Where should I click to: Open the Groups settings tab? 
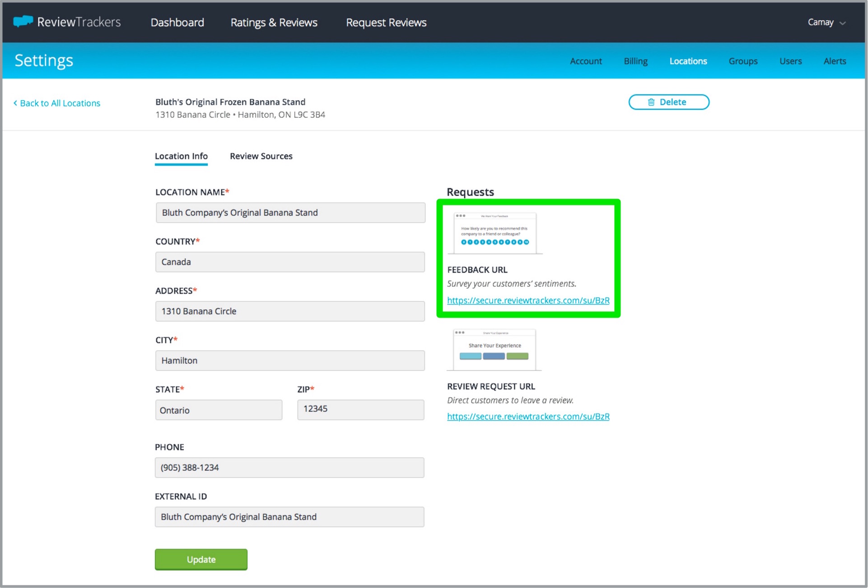tap(743, 61)
